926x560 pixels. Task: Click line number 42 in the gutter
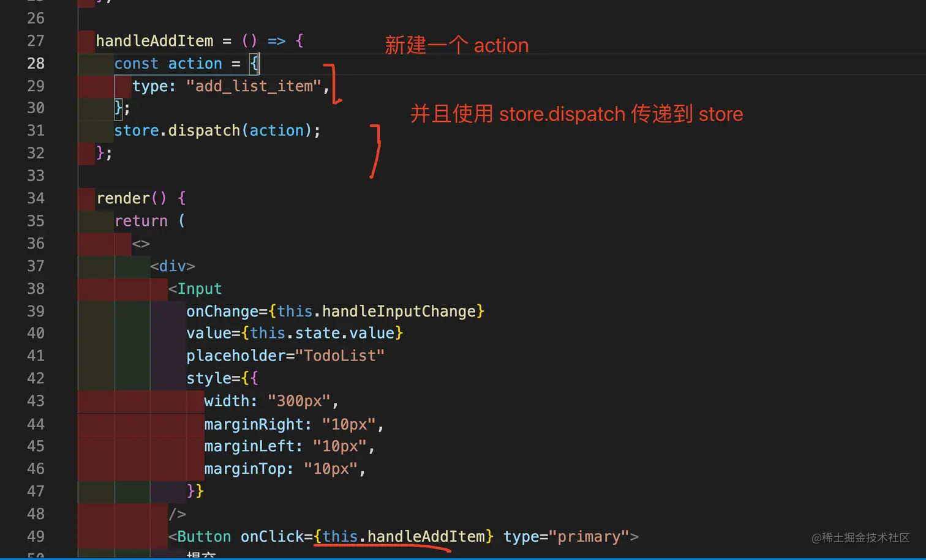[x=36, y=378]
